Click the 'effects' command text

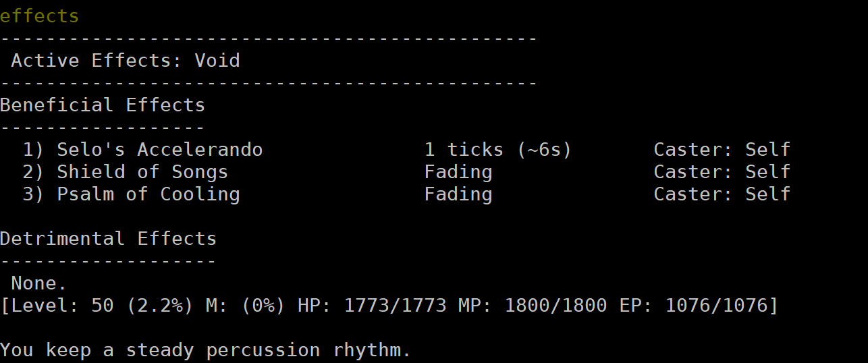(x=40, y=16)
